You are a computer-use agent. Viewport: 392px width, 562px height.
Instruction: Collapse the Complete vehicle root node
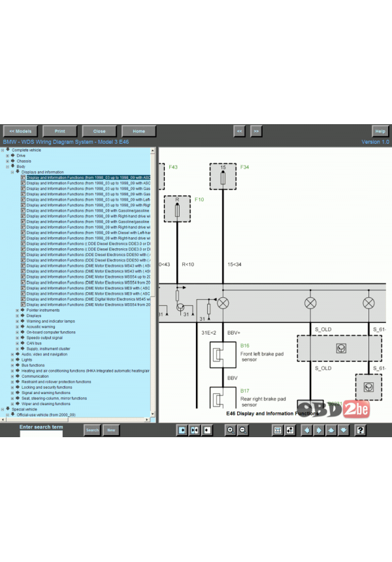tap(3, 150)
